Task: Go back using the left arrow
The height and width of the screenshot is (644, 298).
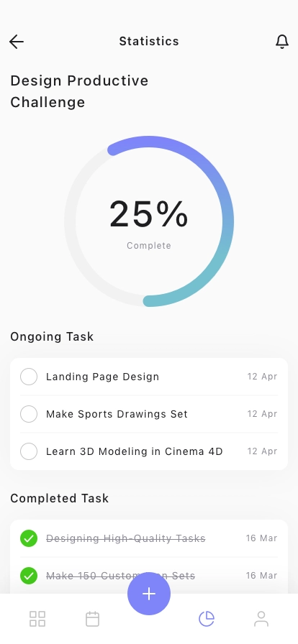Action: click(x=17, y=42)
